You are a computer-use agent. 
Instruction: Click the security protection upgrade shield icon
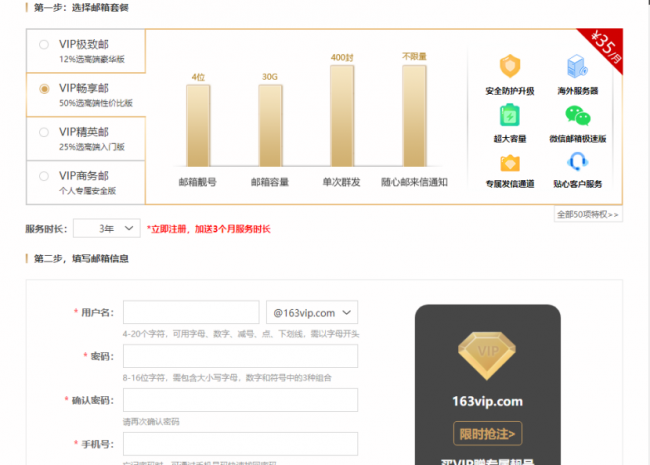tap(510, 66)
